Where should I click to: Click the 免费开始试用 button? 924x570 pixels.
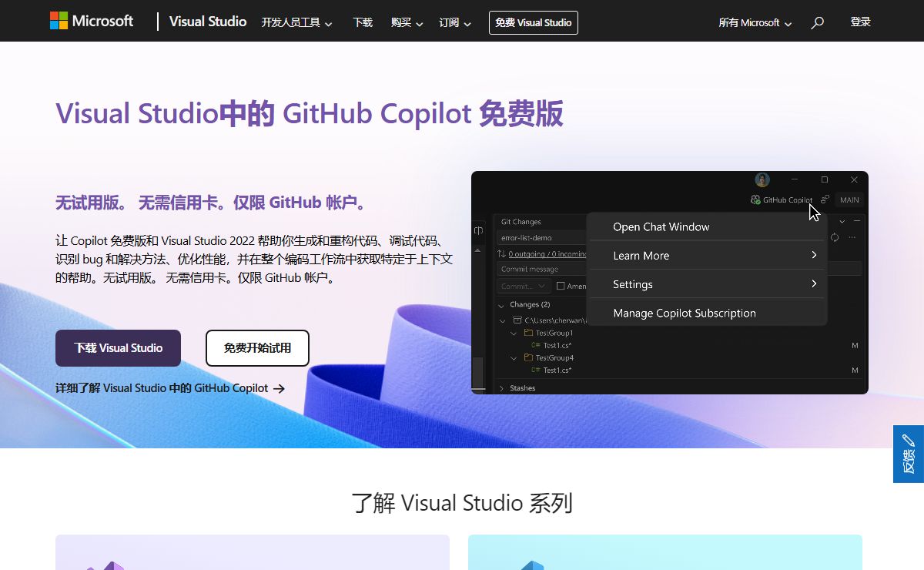[x=257, y=348]
